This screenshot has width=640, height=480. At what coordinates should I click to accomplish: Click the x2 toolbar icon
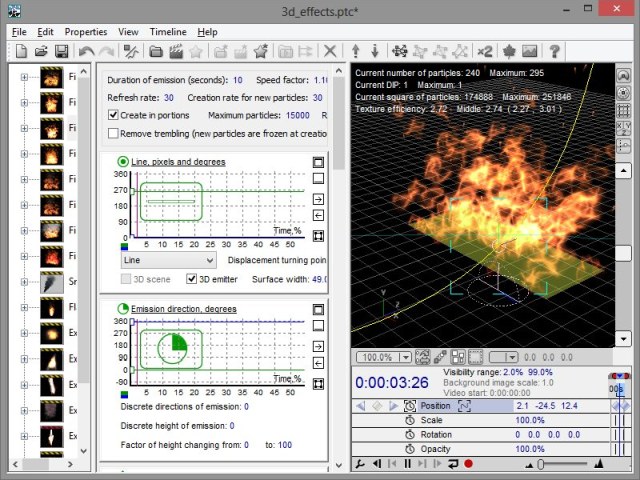click(x=484, y=51)
